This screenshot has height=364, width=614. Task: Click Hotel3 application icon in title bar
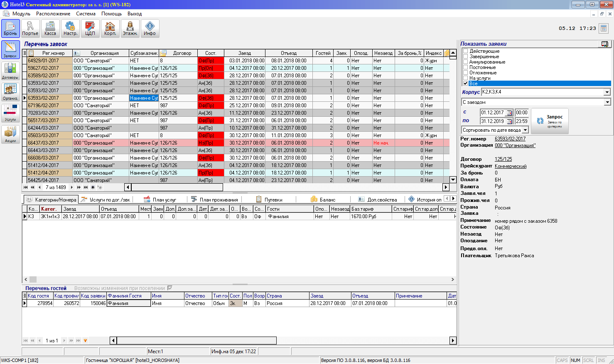(5, 5)
